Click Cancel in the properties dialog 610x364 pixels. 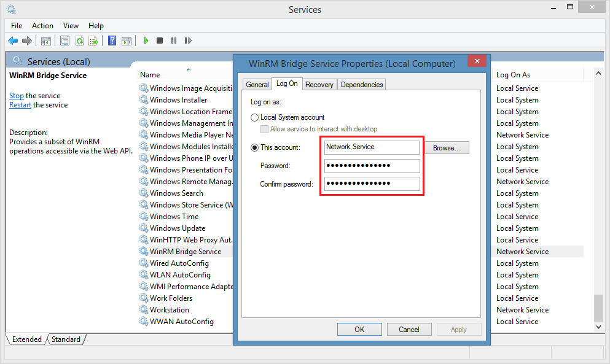tap(409, 330)
